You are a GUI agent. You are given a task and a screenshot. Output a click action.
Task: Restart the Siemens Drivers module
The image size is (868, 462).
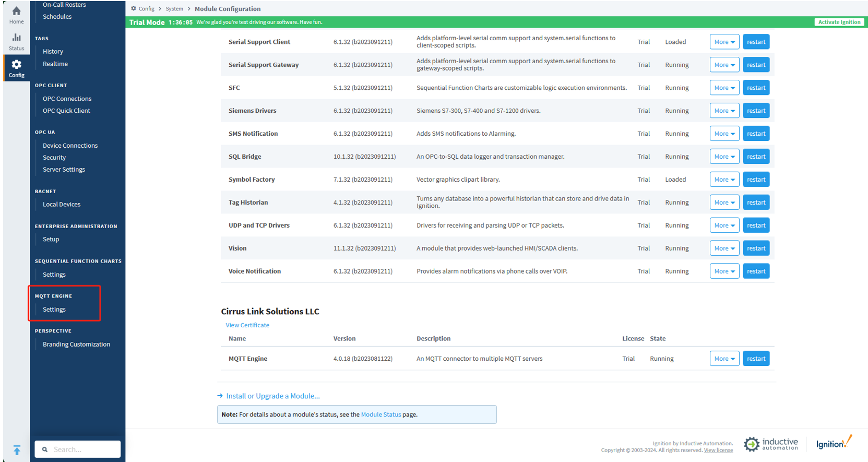pos(756,111)
